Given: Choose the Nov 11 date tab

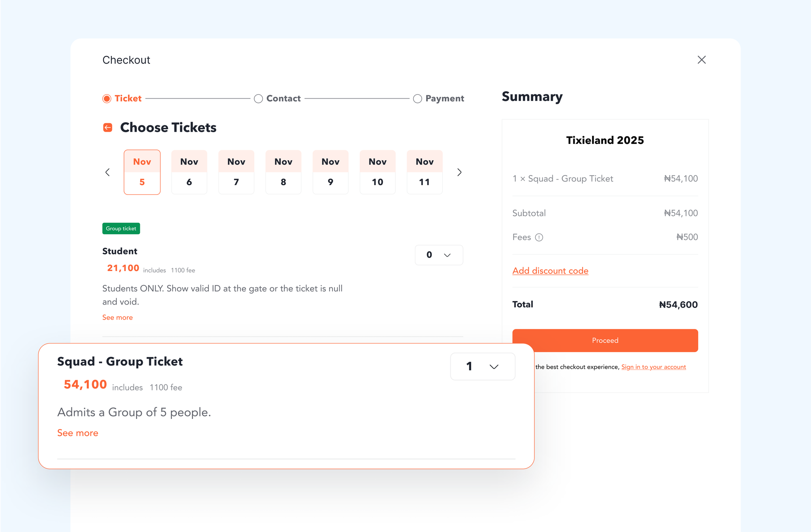Looking at the screenshot, I should point(425,172).
